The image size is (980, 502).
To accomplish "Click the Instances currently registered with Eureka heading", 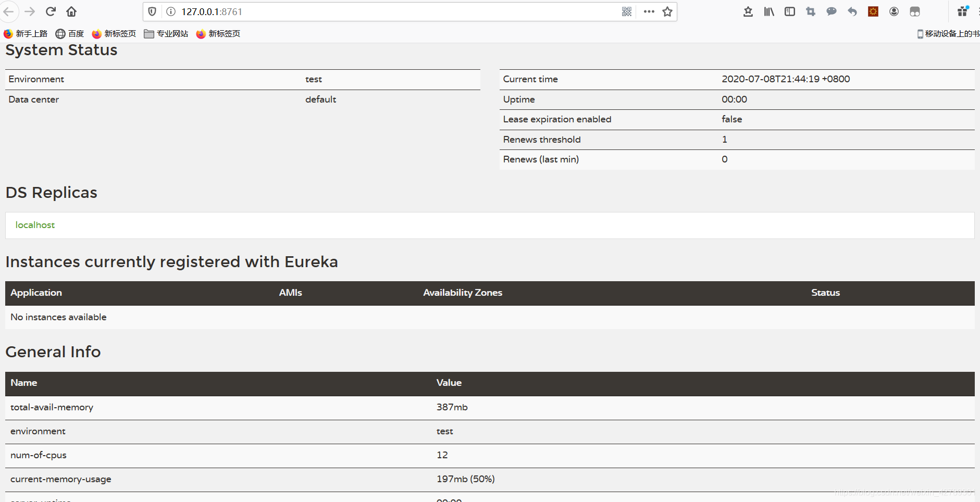I will [x=171, y=262].
